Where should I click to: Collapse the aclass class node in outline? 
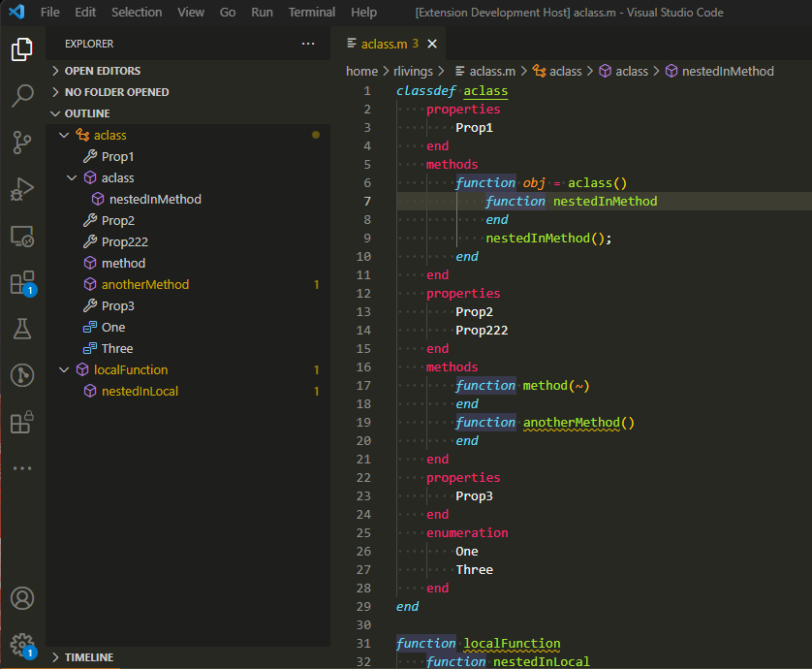coord(64,135)
